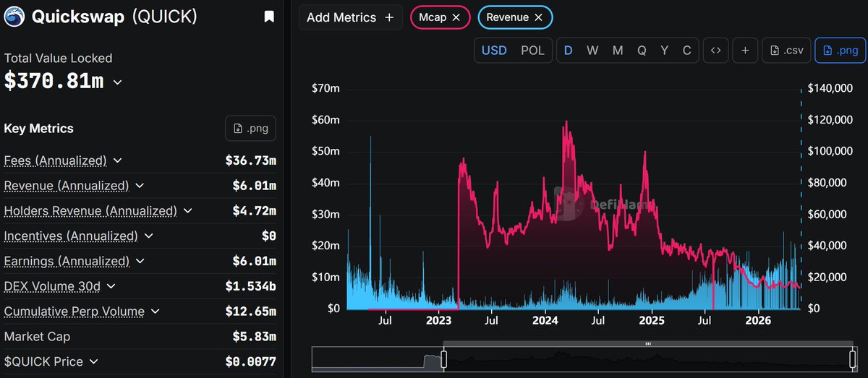This screenshot has height=378, width=868.
Task: Select the weekly W interval
Action: point(592,51)
